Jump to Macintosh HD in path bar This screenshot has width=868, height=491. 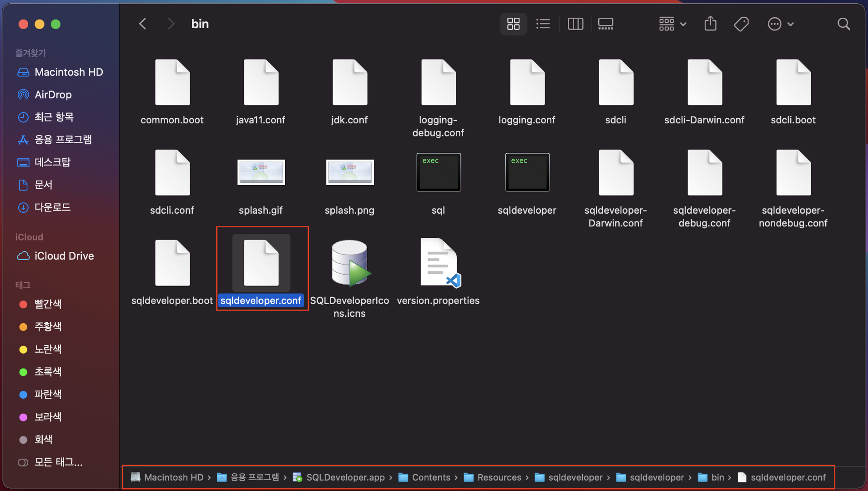pyautogui.click(x=167, y=477)
